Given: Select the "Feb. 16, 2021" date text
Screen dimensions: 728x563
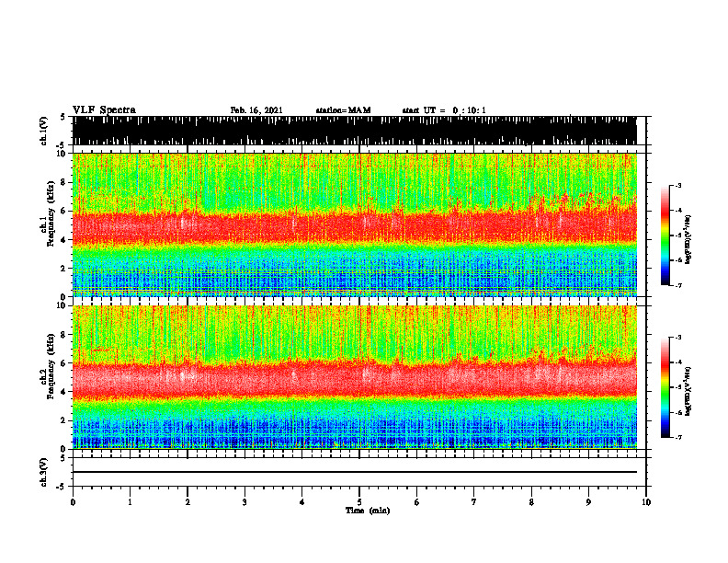Looking at the screenshot, I should [x=256, y=110].
